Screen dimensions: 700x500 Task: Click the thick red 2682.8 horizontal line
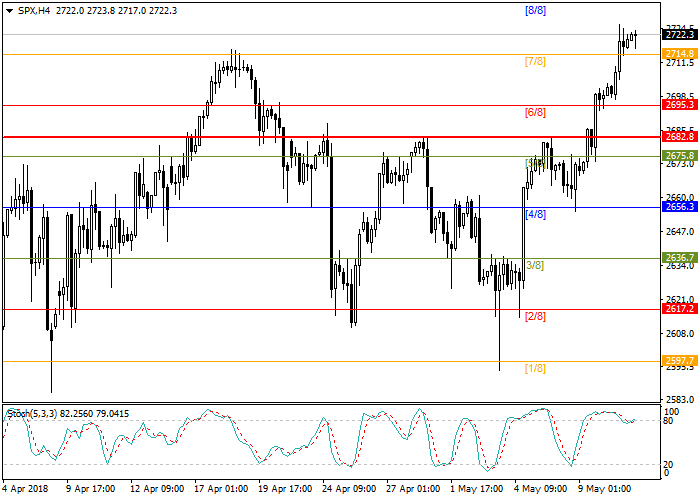[x=300, y=137]
